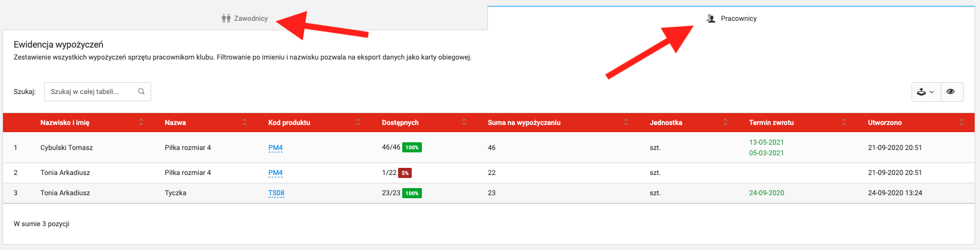The image size is (980, 250).
Task: Open the TS08 product code link
Action: (276, 193)
